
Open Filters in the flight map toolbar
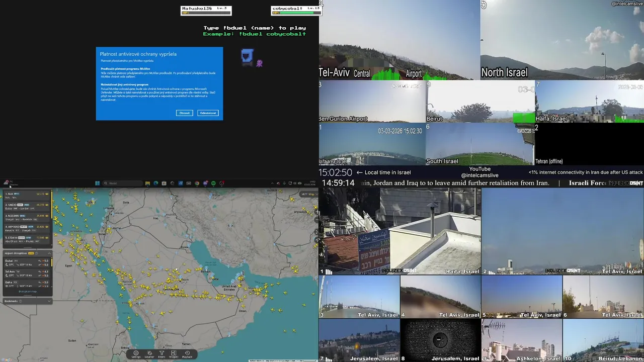click(x=162, y=354)
